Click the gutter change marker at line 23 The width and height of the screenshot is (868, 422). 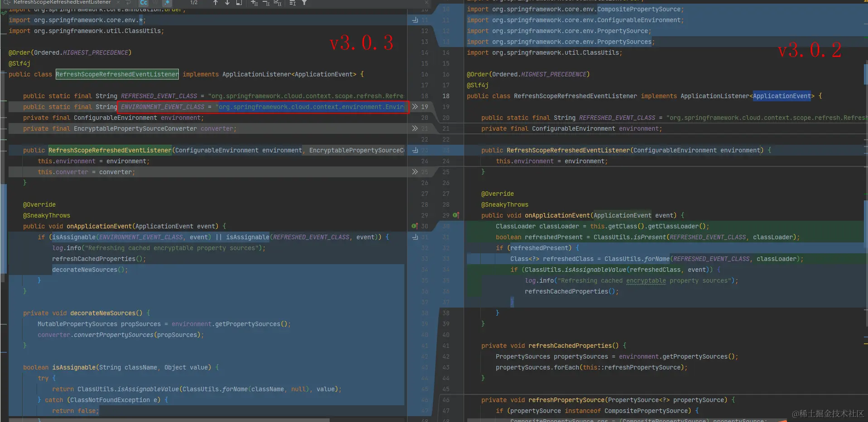click(415, 150)
